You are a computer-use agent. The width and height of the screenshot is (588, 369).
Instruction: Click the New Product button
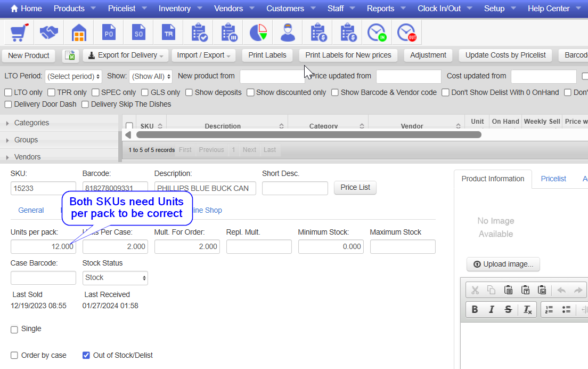point(29,55)
